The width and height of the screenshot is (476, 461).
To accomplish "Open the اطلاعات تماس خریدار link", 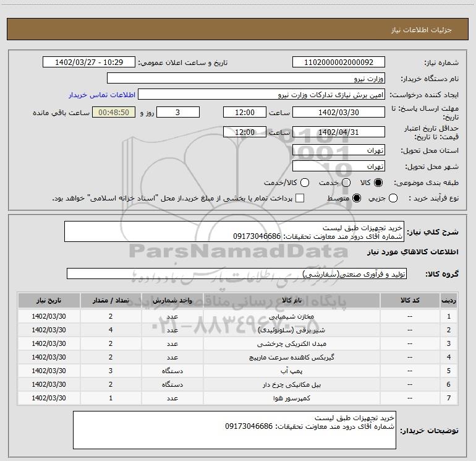I will click(102, 95).
